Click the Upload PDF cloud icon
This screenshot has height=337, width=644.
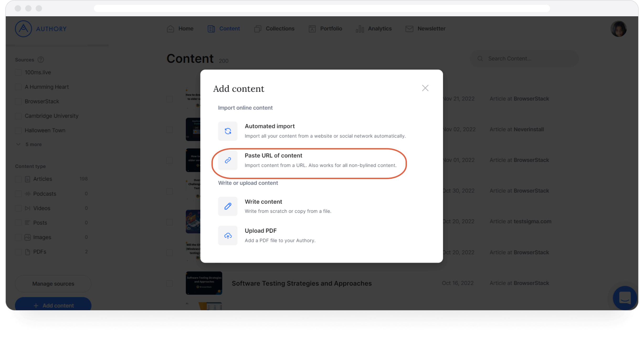228,236
